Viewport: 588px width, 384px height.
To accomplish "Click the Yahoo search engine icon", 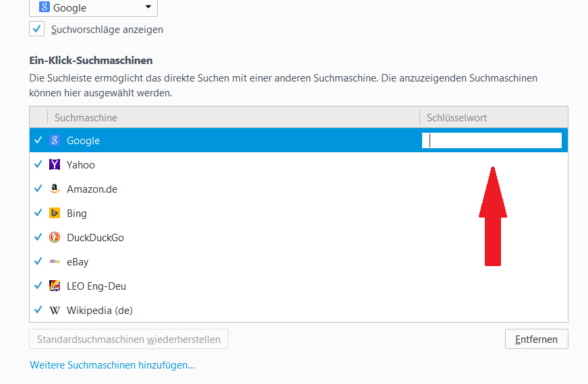I will (55, 165).
